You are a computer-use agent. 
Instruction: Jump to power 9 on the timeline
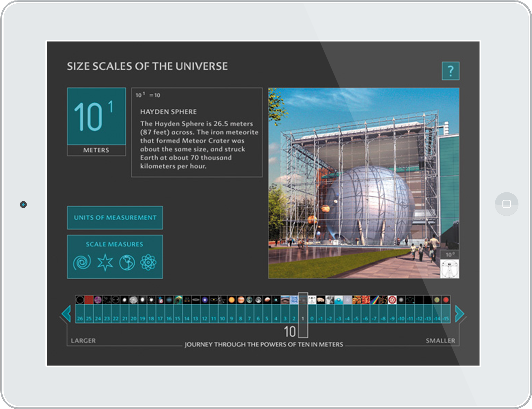tap(231, 318)
